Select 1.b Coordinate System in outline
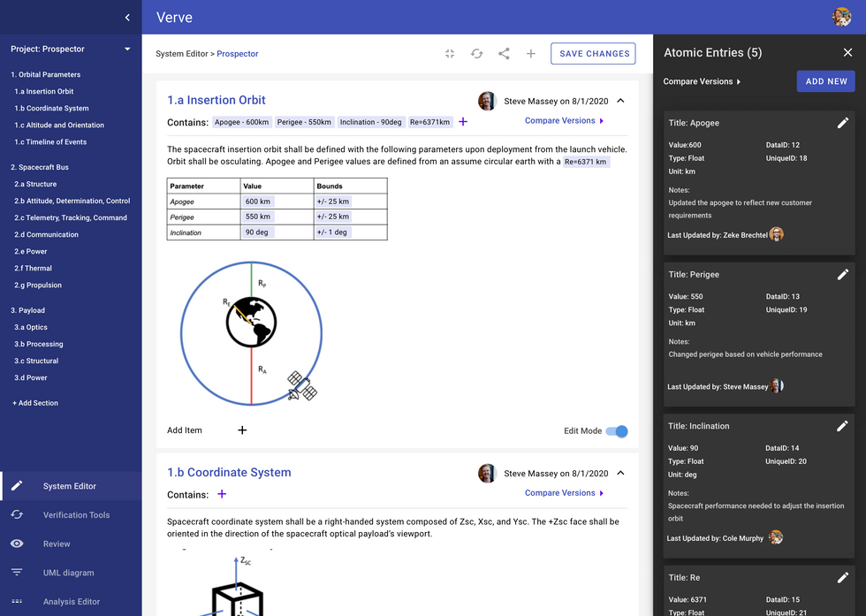Screen dimensions: 866x616 [x=51, y=109]
